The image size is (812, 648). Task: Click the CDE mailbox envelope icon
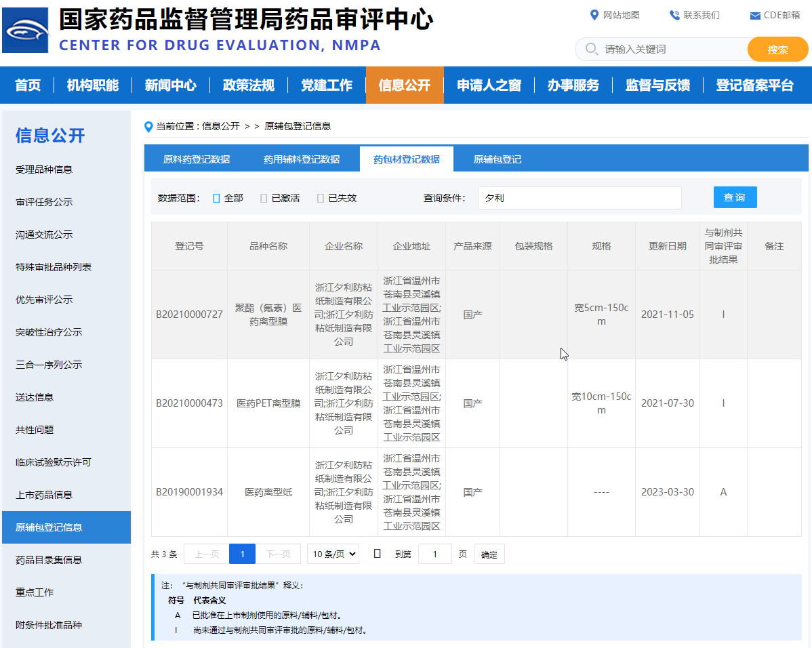coord(754,16)
